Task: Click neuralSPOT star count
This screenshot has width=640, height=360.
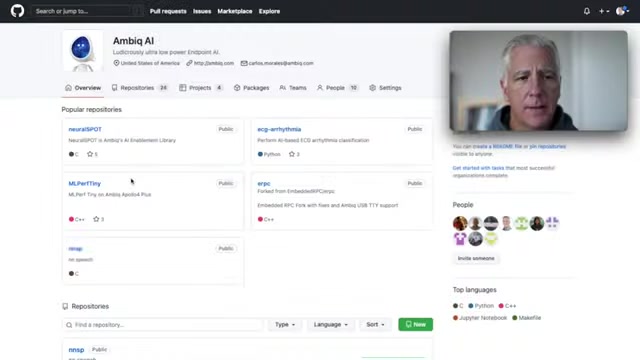Action: tap(92, 154)
